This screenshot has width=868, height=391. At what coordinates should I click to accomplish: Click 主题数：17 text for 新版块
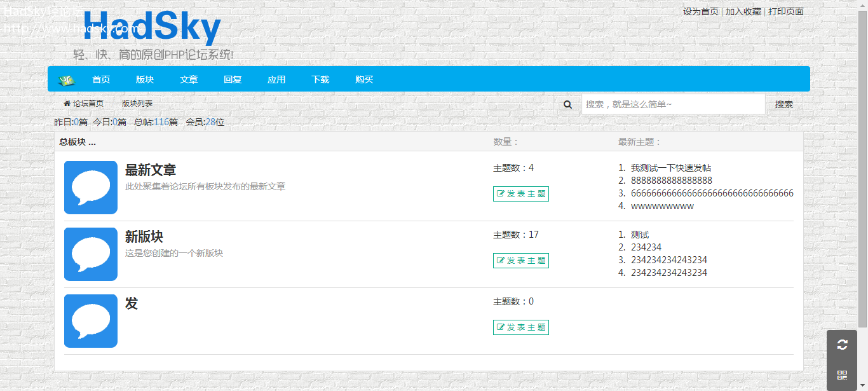(x=516, y=235)
